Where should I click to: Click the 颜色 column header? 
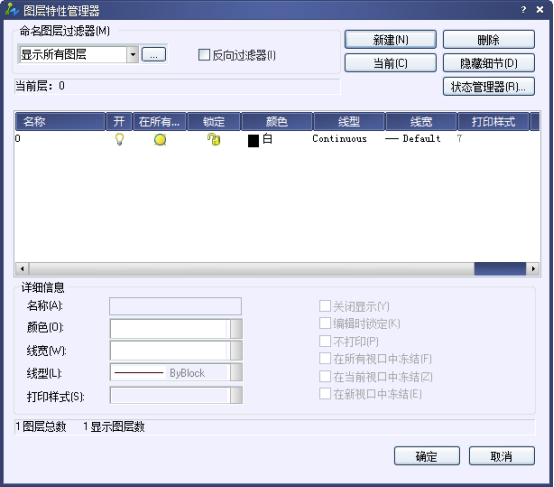click(x=277, y=122)
